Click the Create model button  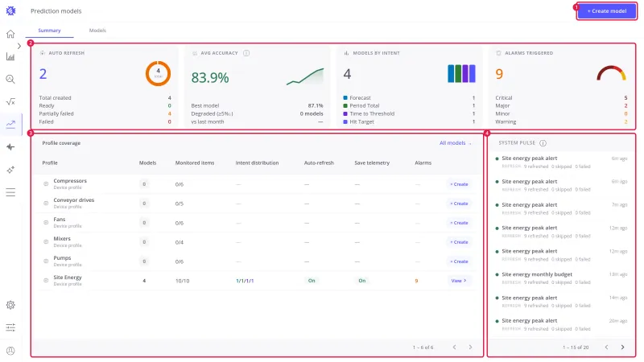click(x=607, y=11)
